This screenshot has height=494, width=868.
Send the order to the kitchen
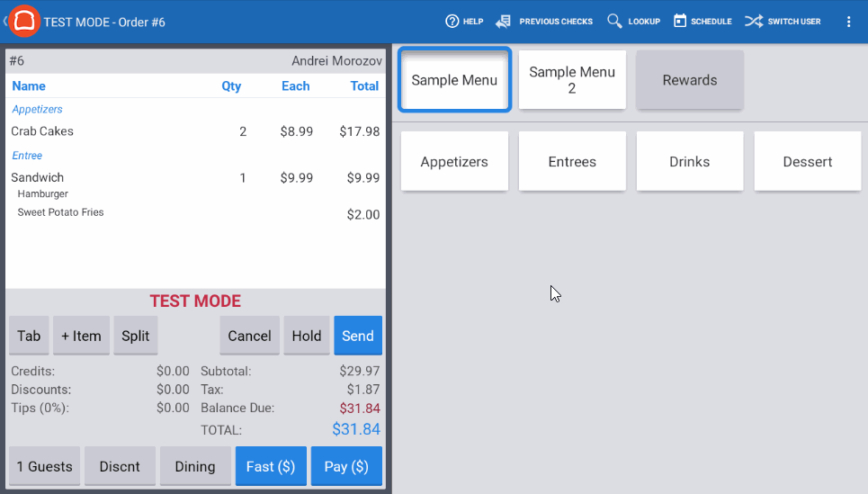tap(358, 336)
